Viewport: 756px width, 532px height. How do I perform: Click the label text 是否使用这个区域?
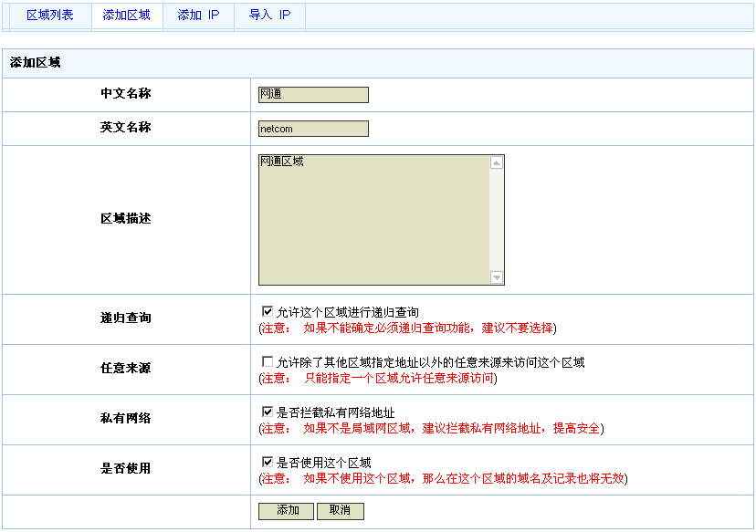(323, 463)
